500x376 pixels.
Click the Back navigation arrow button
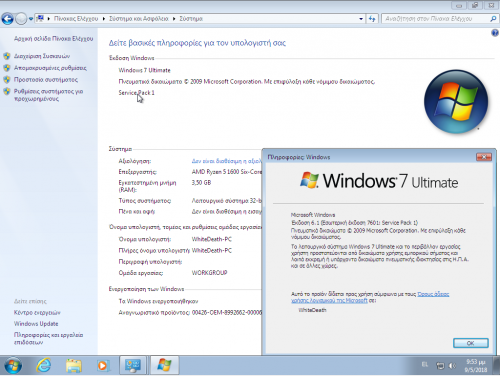(7, 19)
